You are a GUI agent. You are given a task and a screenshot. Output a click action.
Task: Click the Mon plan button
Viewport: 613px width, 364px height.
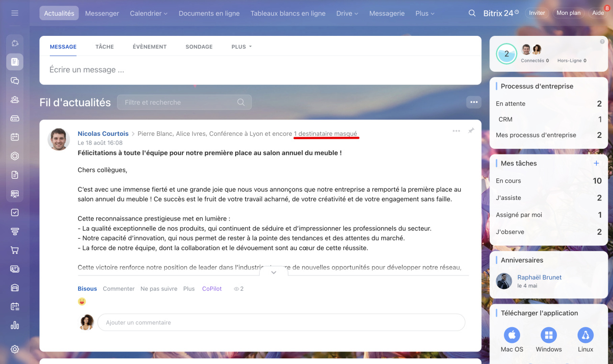pyautogui.click(x=568, y=13)
